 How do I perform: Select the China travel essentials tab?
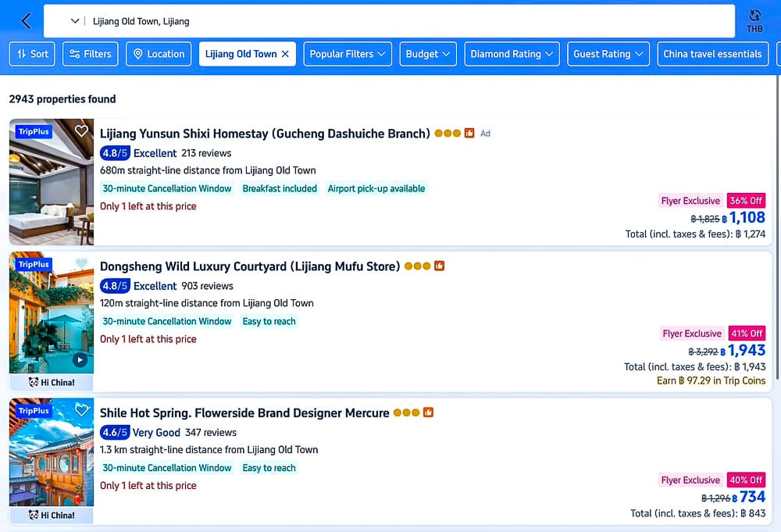point(713,54)
